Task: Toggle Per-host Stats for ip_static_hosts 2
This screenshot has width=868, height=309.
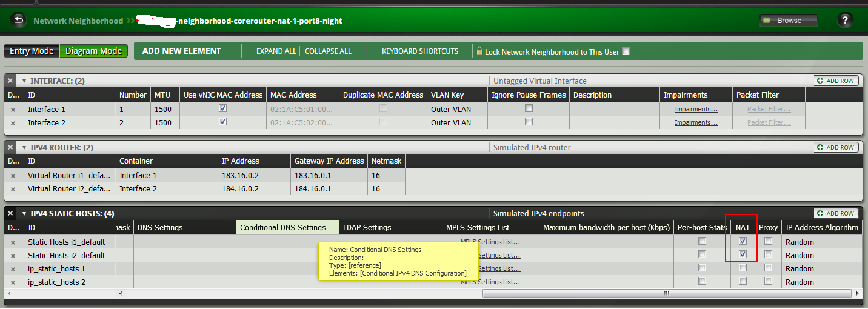Action: 702,281
